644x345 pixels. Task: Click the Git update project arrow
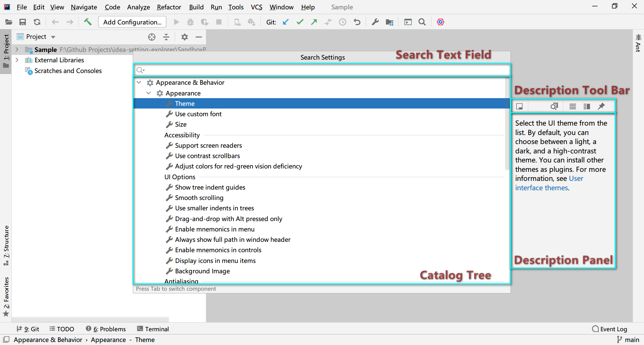coord(286,22)
